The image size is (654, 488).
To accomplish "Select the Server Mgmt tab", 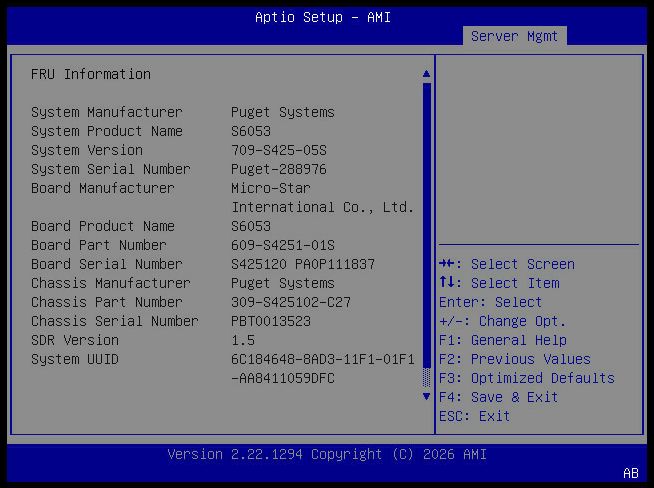I will (x=514, y=36).
